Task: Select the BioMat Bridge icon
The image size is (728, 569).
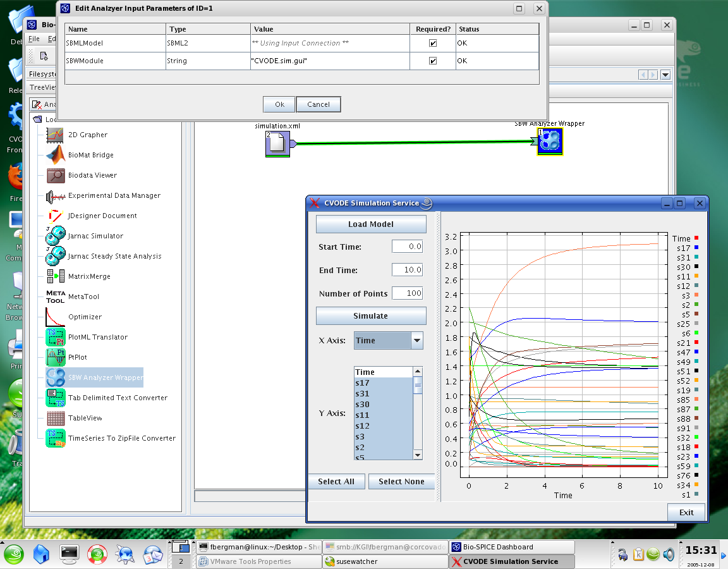Action: point(55,155)
